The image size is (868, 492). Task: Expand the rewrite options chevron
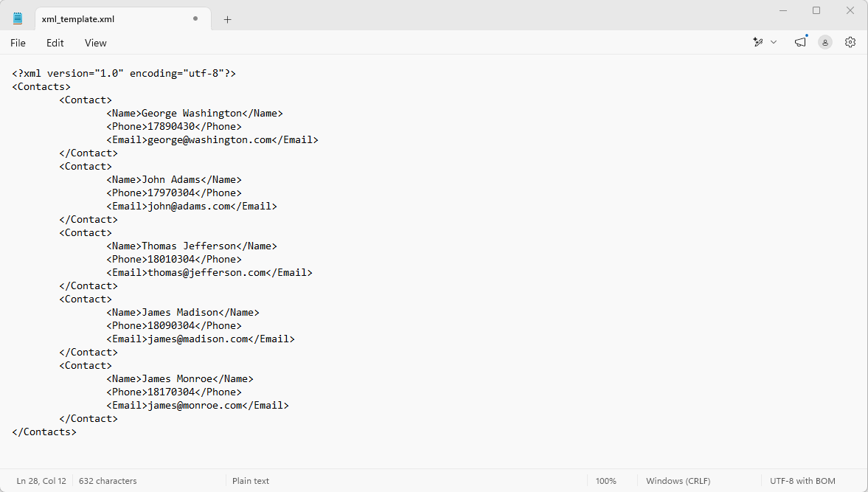(774, 42)
